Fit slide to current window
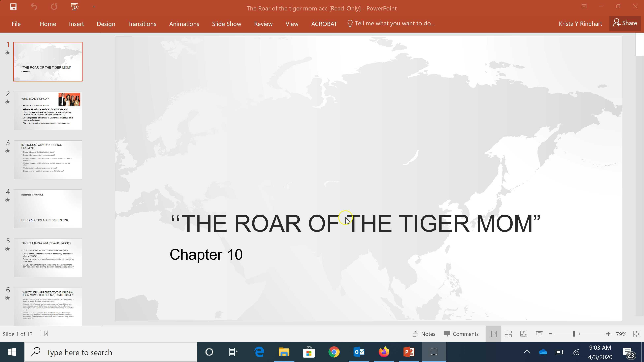The image size is (644, 362). click(x=637, y=334)
